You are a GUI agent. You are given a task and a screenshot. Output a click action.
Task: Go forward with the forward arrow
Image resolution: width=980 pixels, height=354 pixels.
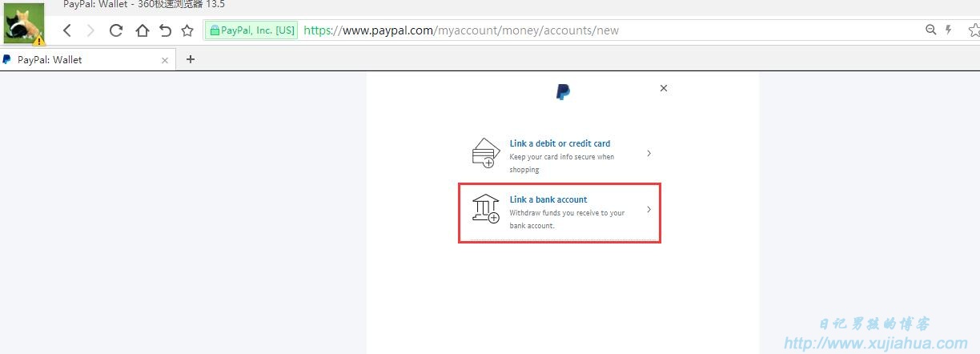(x=90, y=30)
